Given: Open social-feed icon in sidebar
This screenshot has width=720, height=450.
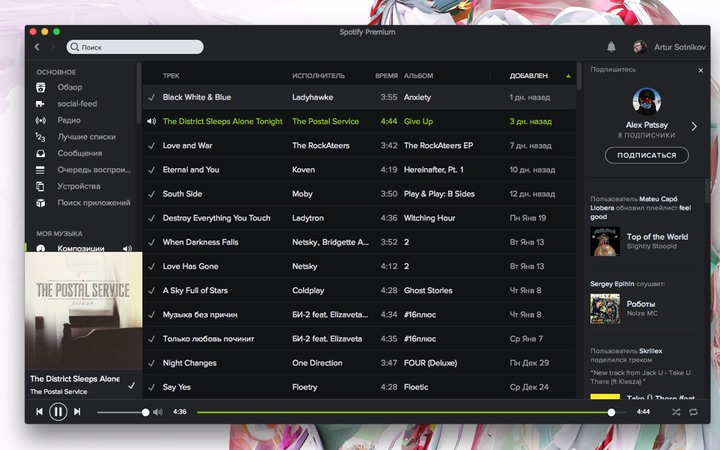Looking at the screenshot, I should 40,104.
